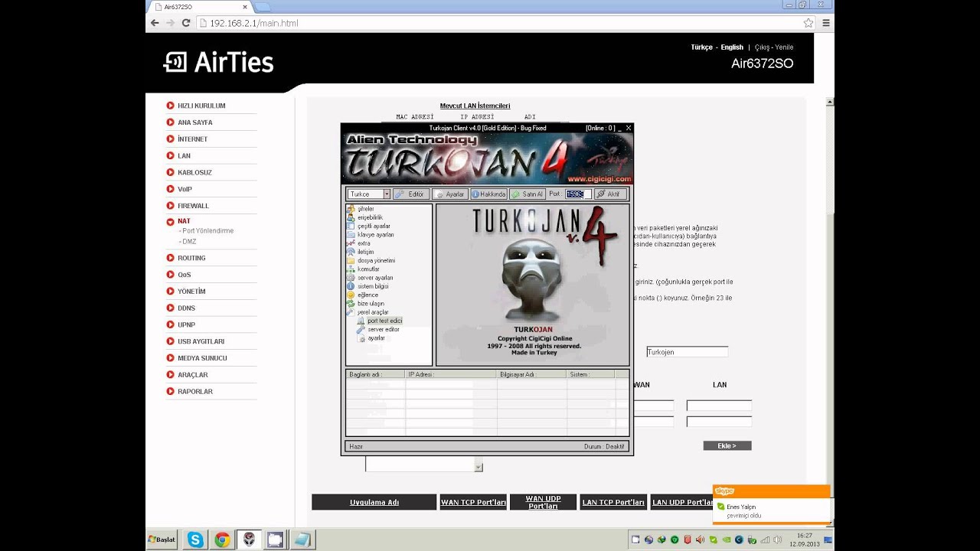Switch router language to Türkçe

[x=701, y=47]
